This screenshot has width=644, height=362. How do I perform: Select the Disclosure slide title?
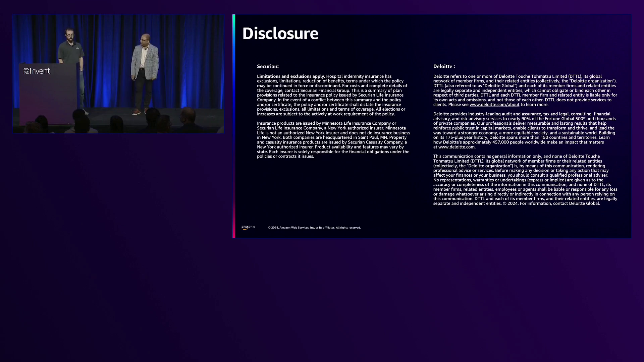280,34
